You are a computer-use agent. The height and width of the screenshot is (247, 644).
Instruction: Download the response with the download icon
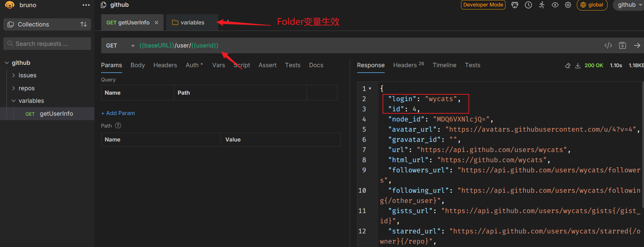[578, 65]
